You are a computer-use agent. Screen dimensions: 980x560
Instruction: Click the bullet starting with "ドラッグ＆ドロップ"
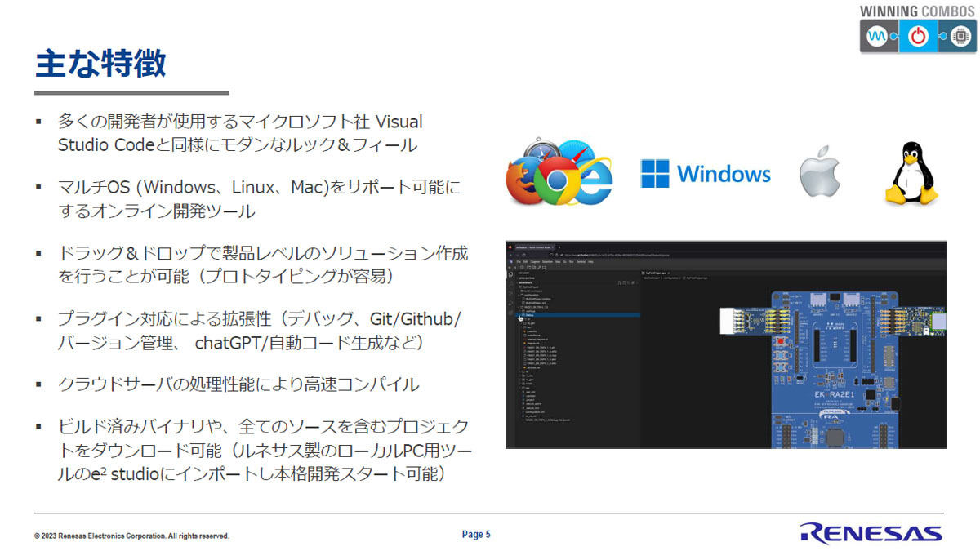pyautogui.click(x=263, y=265)
